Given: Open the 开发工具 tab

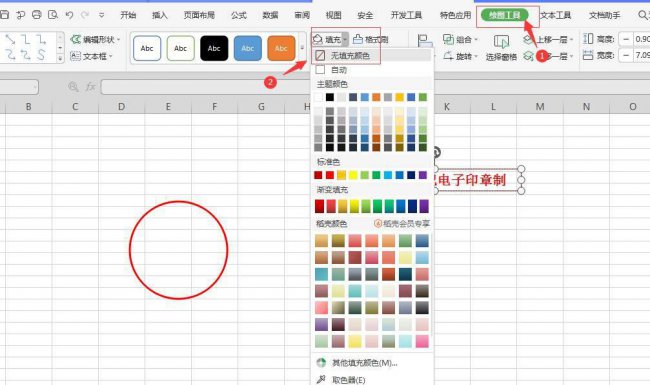Looking at the screenshot, I should (x=406, y=15).
